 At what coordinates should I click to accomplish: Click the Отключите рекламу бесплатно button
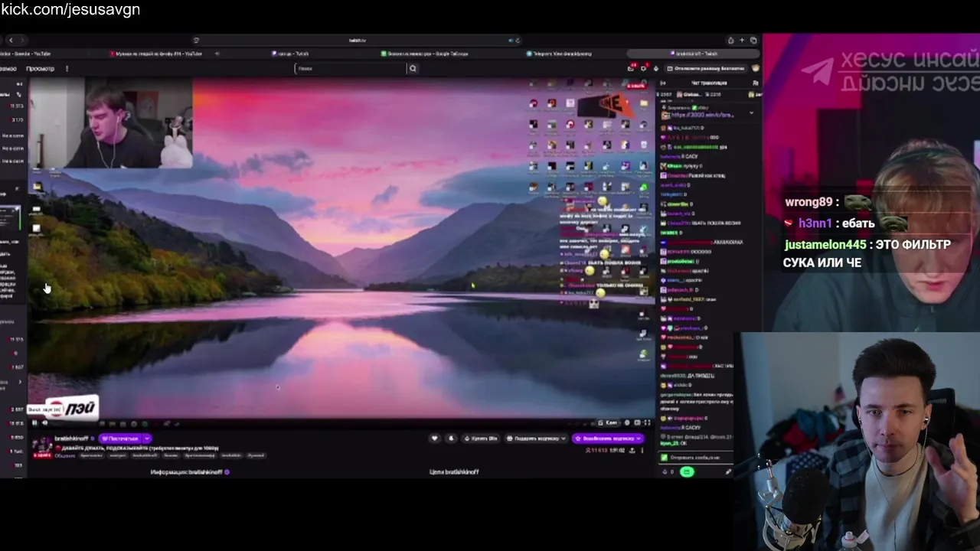coord(707,68)
